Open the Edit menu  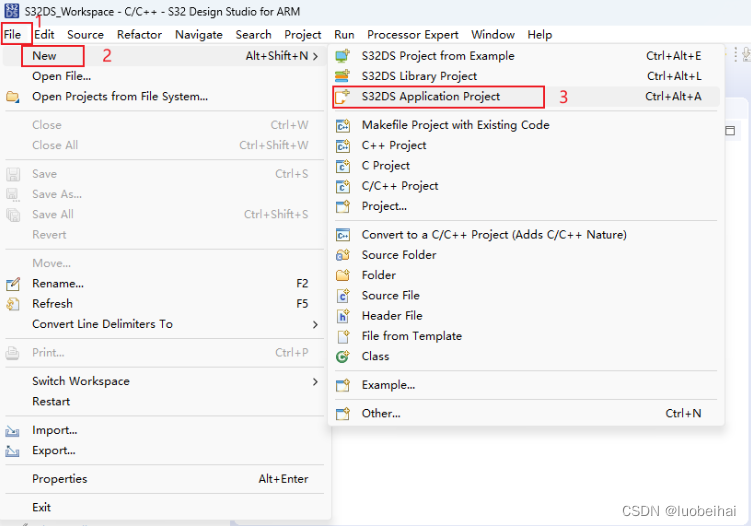pos(44,34)
